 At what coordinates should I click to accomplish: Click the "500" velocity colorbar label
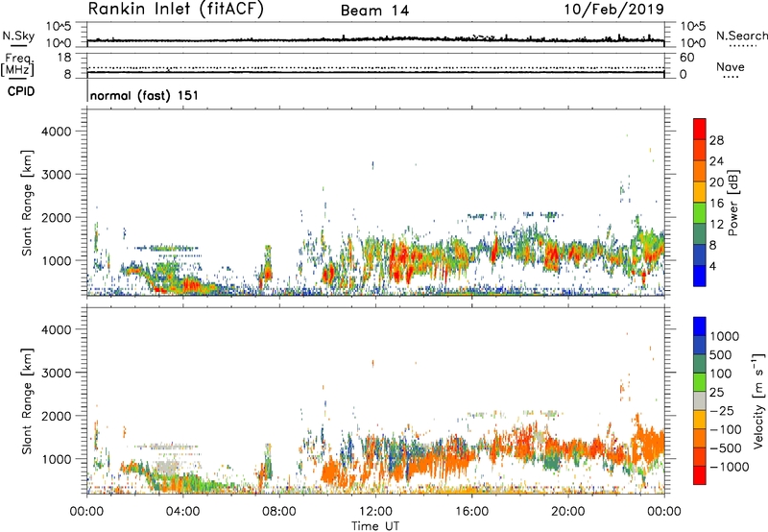click(721, 355)
